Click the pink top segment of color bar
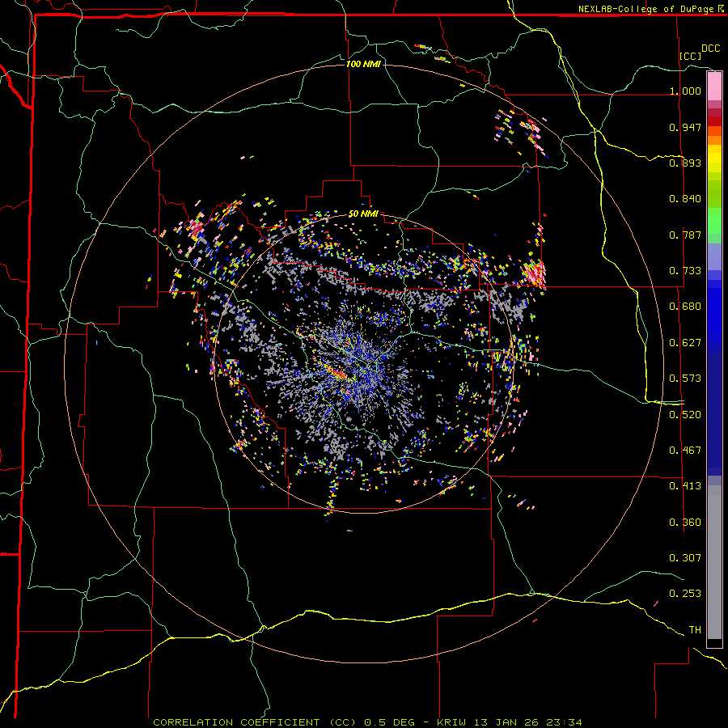The image size is (728, 728). click(714, 86)
